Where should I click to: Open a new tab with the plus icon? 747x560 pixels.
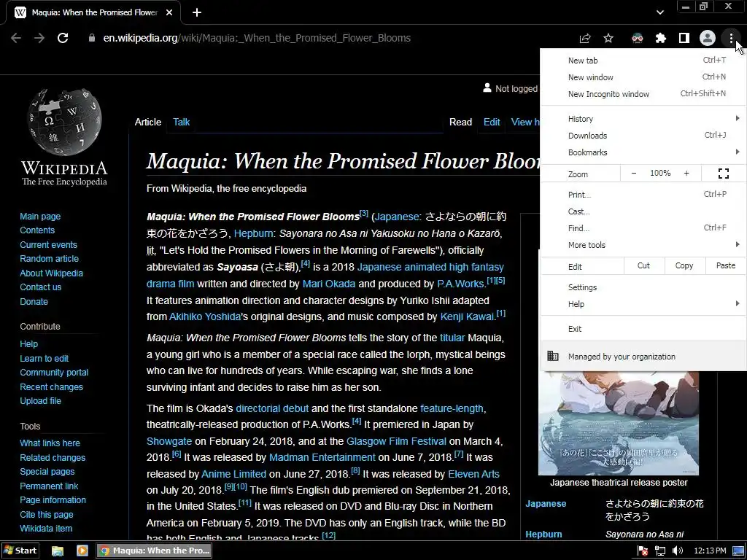[197, 12]
